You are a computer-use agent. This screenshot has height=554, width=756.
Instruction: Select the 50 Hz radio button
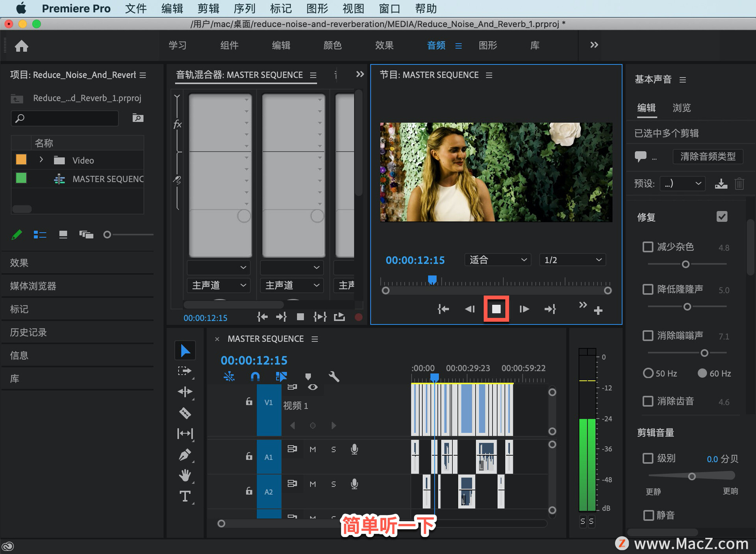(x=648, y=373)
